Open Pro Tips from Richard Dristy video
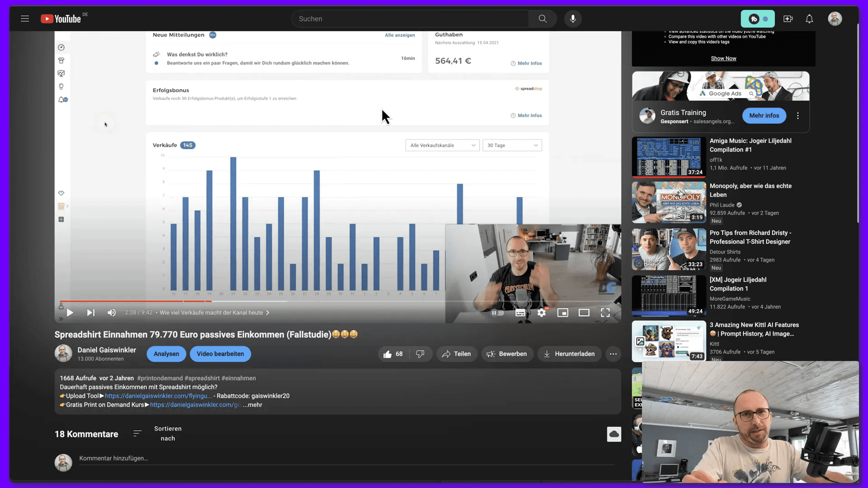This screenshot has width=868, height=488. [x=750, y=237]
